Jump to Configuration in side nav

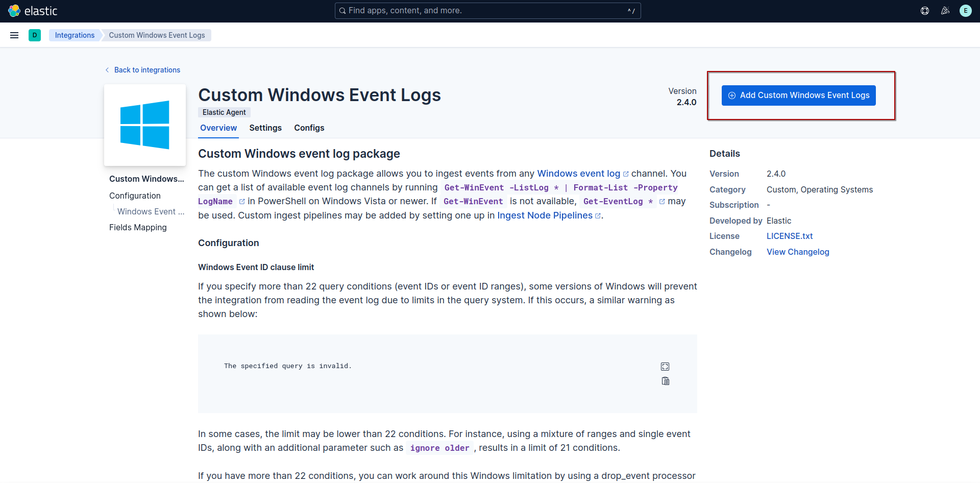[x=135, y=196]
